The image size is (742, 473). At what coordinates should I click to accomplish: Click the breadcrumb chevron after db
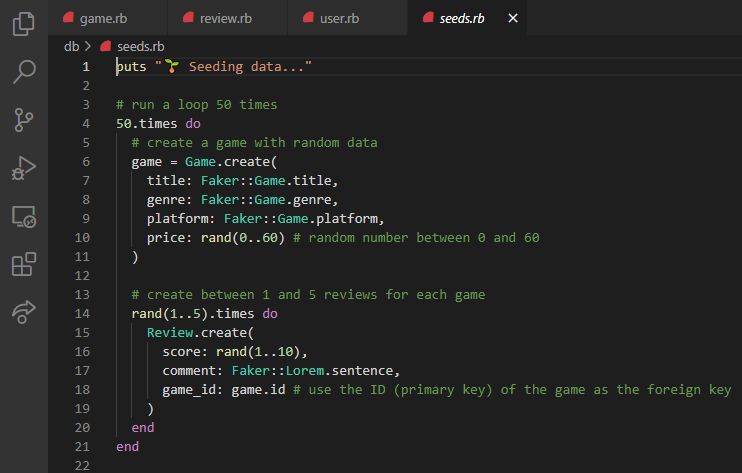(88, 46)
